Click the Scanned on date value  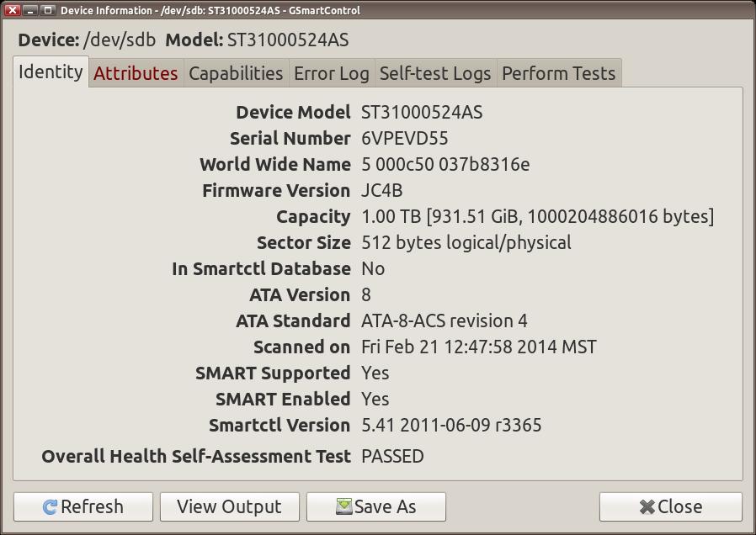tap(478, 347)
